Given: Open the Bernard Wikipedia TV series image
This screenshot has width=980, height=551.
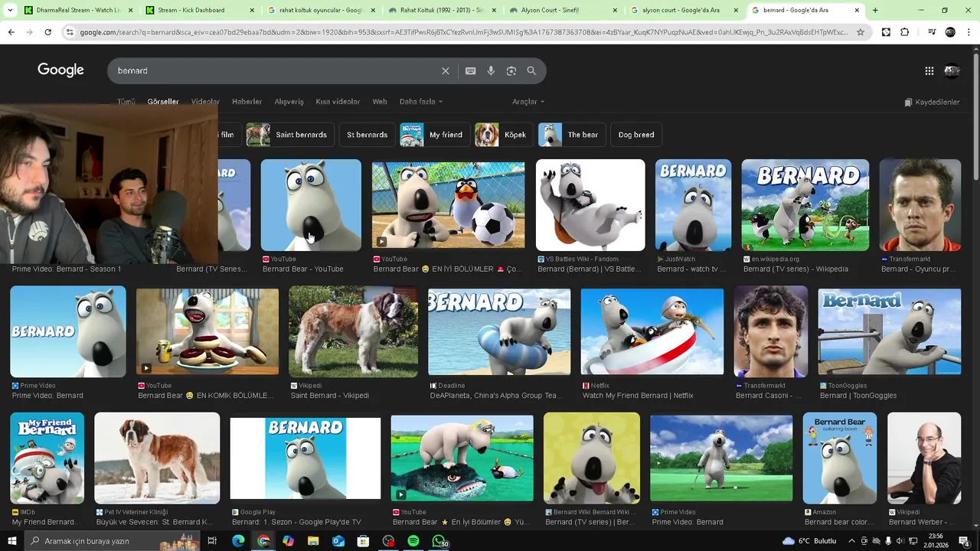Looking at the screenshot, I should point(805,204).
